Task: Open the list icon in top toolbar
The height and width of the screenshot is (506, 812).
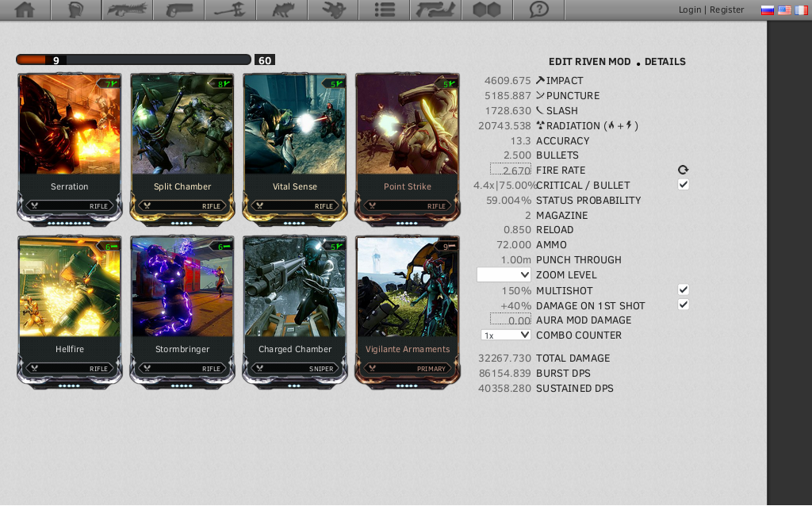Action: coord(385,10)
